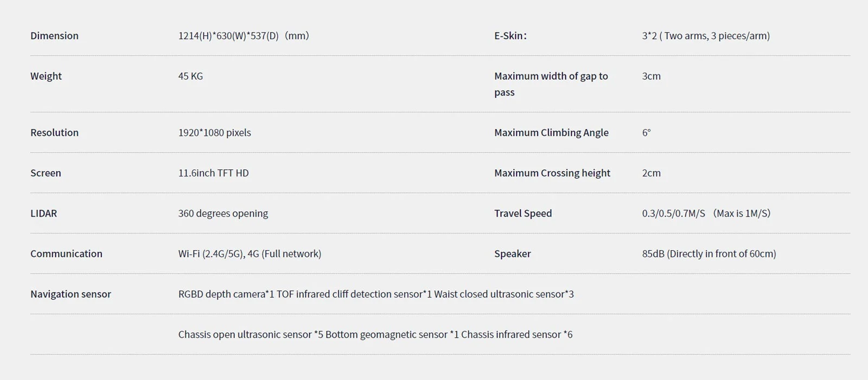Click the LIDAR label
This screenshot has height=380, width=868.
tap(43, 213)
